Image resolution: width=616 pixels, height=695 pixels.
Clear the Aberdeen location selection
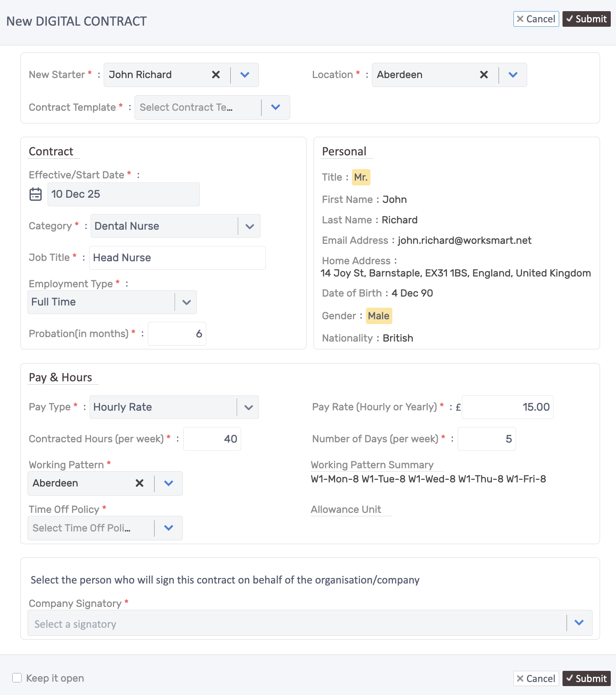click(x=483, y=75)
